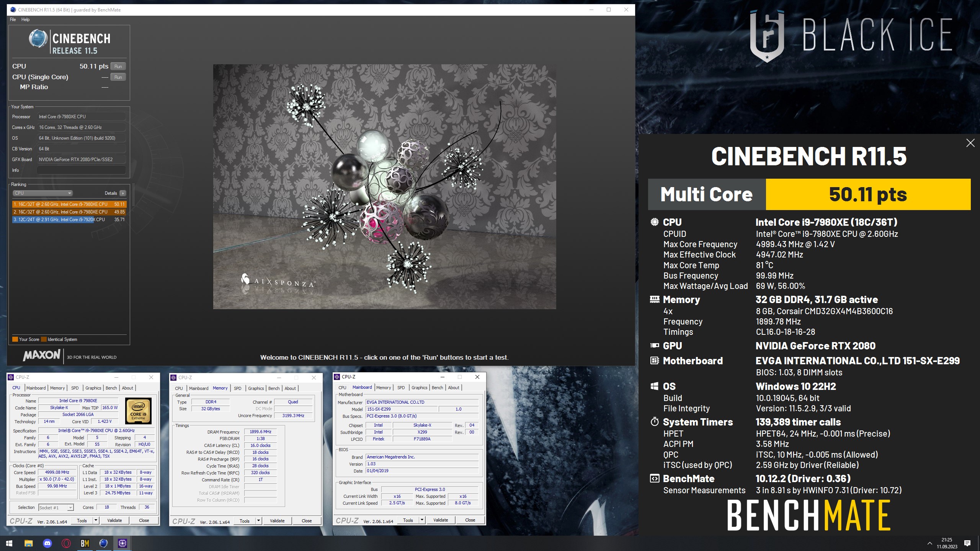Switch to Cinebench taskbar icon
The width and height of the screenshot is (980, 551).
[104, 543]
